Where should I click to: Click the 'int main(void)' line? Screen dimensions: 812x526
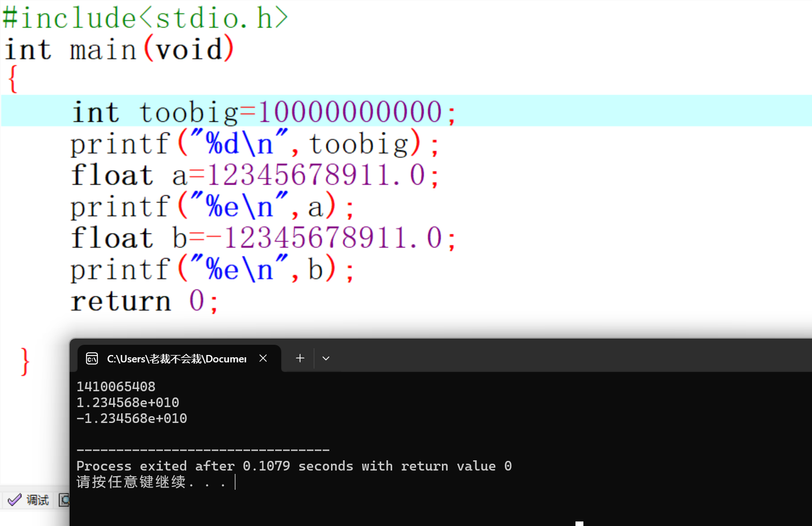click(x=119, y=49)
